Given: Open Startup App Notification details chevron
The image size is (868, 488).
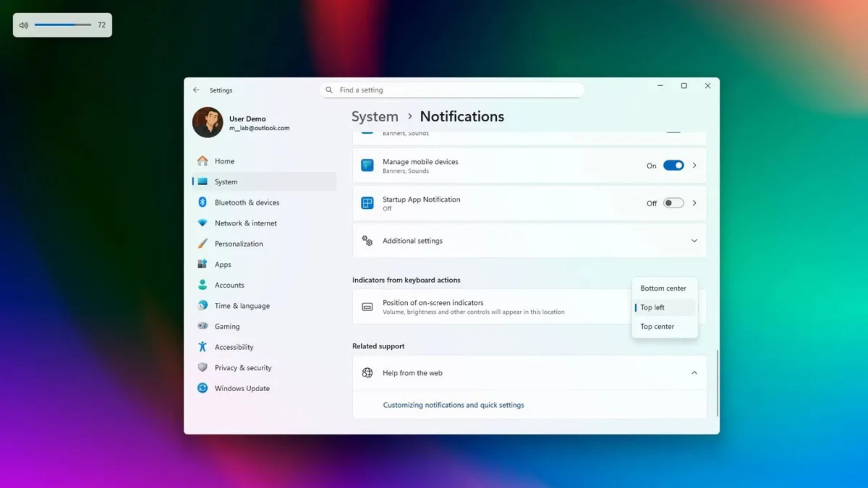Looking at the screenshot, I should pyautogui.click(x=694, y=203).
